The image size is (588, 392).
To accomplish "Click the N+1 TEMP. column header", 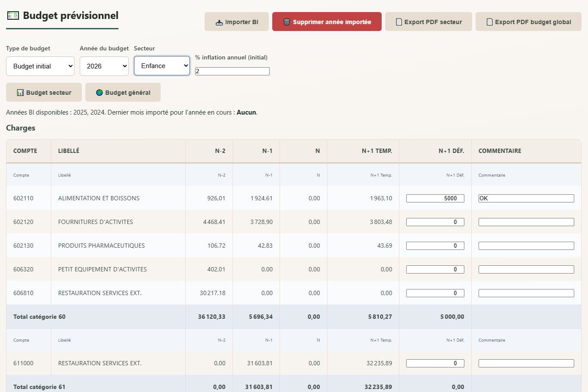I will click(x=376, y=151).
